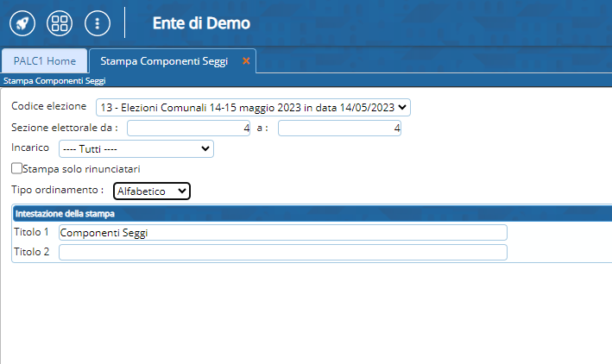Click the Stampa solo rinunciatari label text
Viewport: 612px width, 364px height.
coord(82,169)
